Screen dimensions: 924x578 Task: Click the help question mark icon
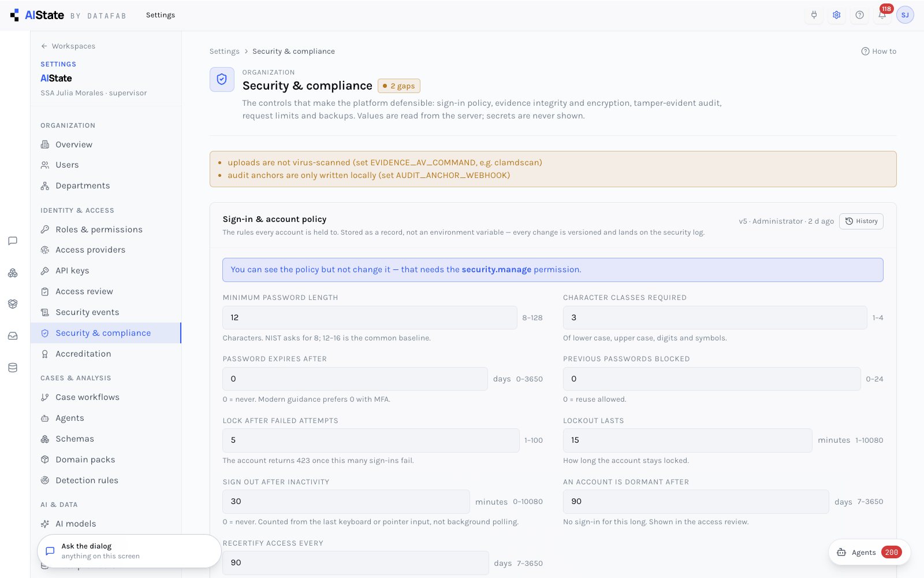click(x=860, y=15)
